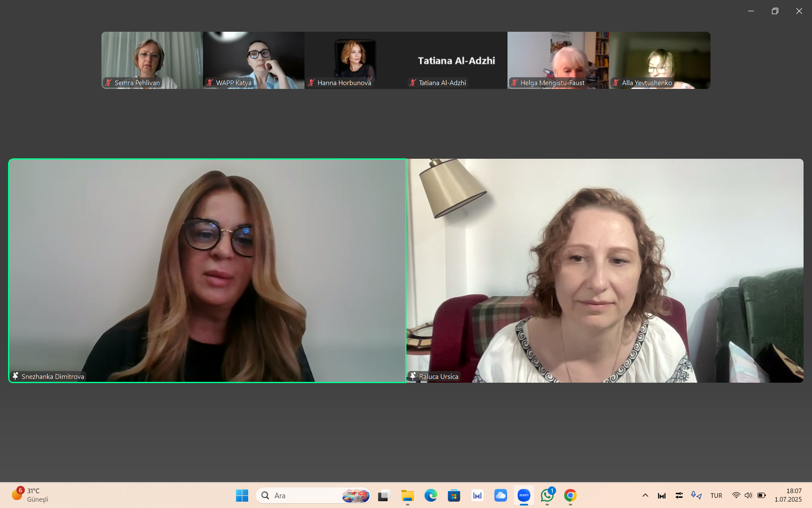Click the Zoom icon in the taskbar
Viewport: 812px width, 508px height.
(524, 495)
